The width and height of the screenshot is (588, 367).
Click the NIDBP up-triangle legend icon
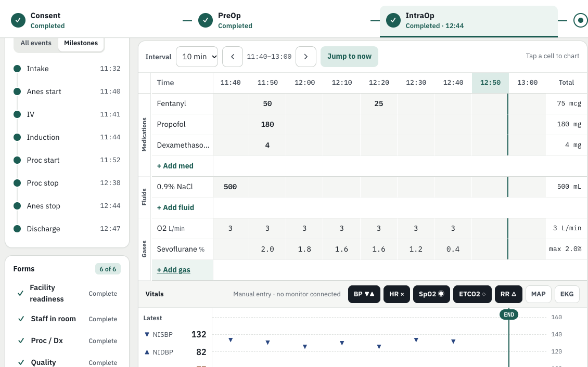point(147,352)
